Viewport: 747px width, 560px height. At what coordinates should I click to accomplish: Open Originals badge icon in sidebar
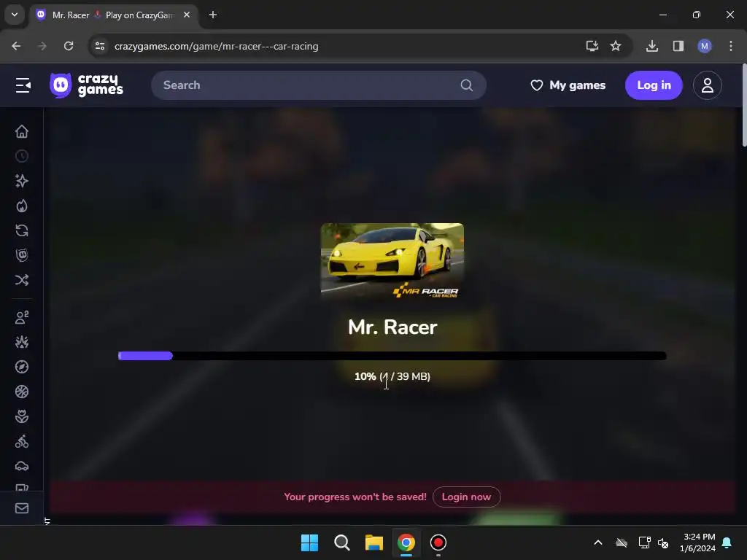[22, 255]
